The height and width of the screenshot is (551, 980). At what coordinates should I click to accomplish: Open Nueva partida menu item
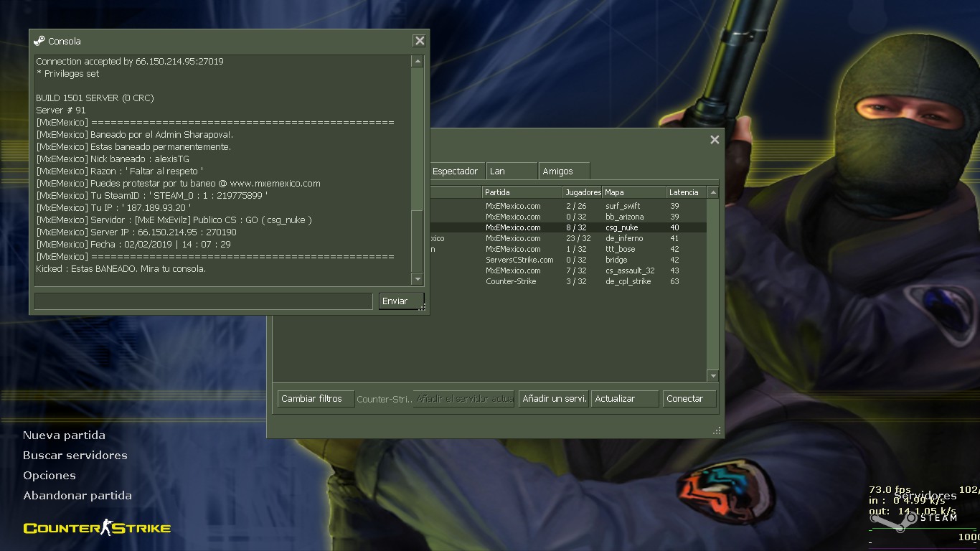pos(64,435)
